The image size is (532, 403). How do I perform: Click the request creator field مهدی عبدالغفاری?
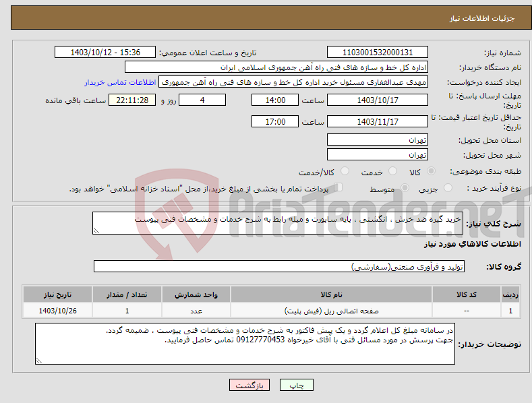coord(293,82)
